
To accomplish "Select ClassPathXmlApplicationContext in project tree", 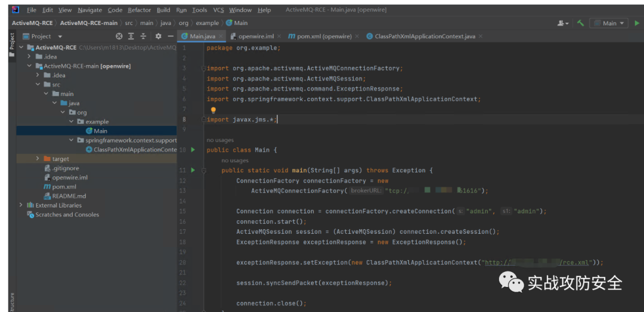I will point(131,149).
